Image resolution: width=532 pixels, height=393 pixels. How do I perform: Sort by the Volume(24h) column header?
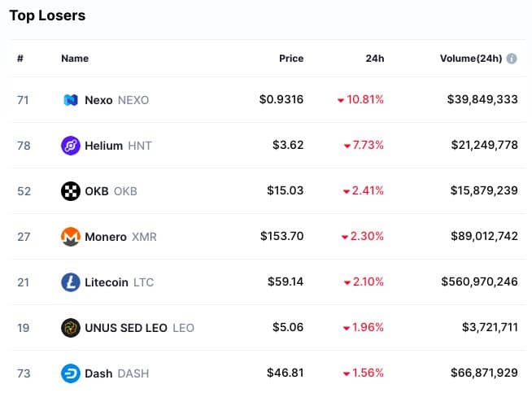(471, 59)
